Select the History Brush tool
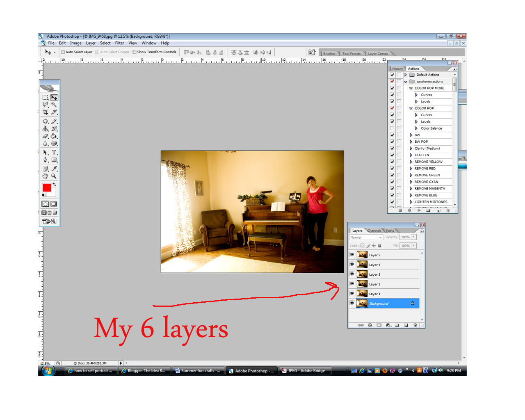Viewport: 525px width, 420px height. (x=54, y=129)
